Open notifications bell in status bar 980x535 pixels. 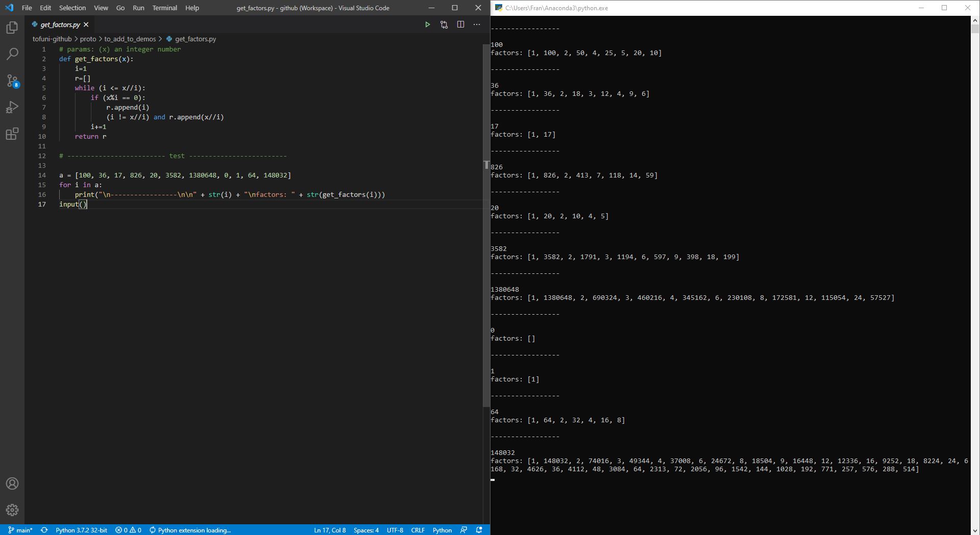[479, 530]
